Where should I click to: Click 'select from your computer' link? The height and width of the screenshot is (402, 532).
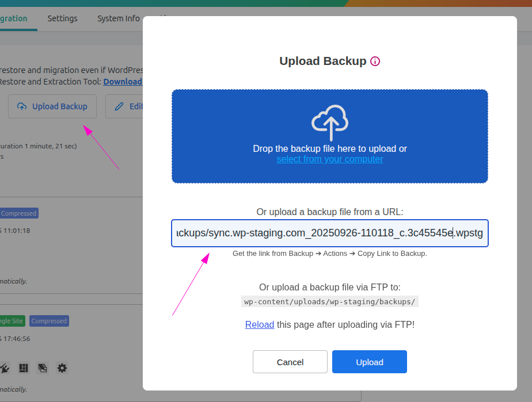329,159
